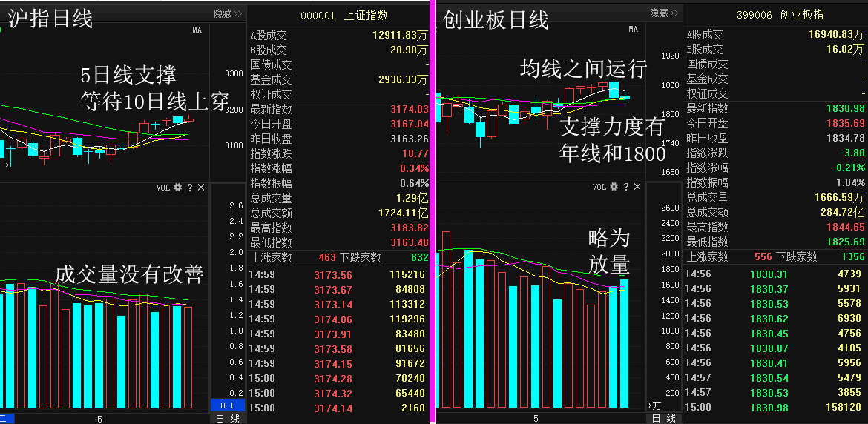Select the 15:00 tick row with volume 158120
Viewport: 868px width, 424px height.
775,408
